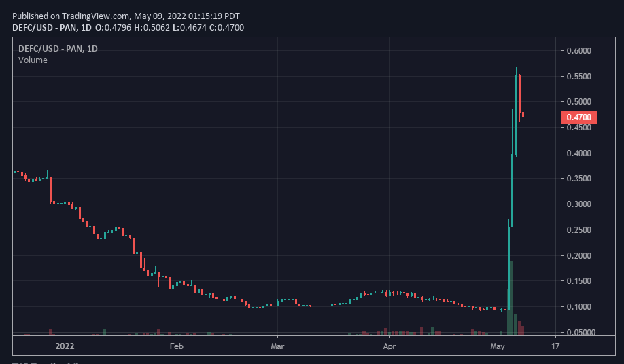Screen dimensions: 624x364
Task: Click the 0.2000 price axis label
Action: point(578,255)
